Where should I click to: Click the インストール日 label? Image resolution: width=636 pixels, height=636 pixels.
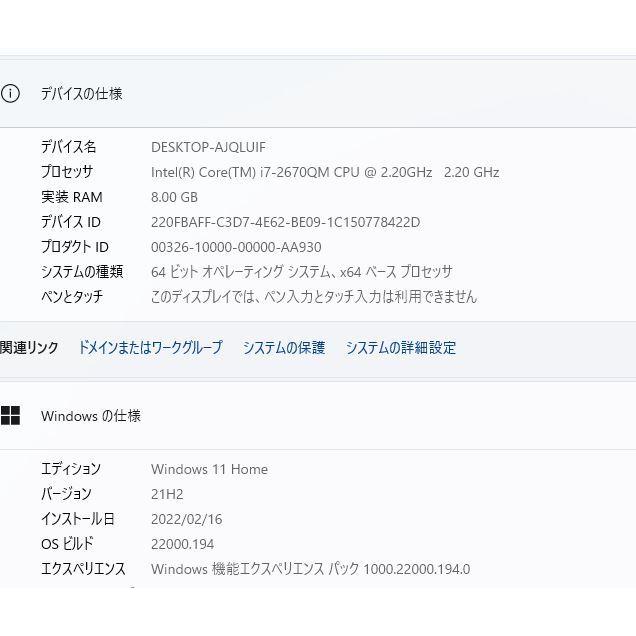[x=78, y=519]
